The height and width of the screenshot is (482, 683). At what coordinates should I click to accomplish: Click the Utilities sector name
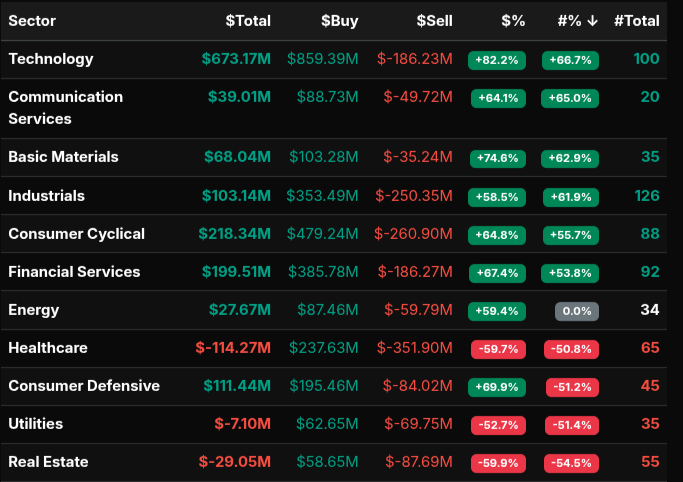click(35, 424)
